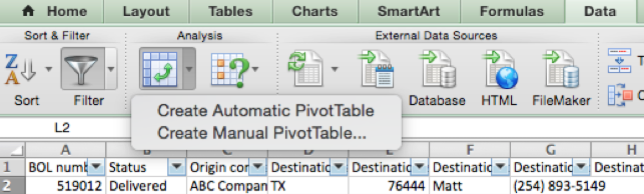The image size is (644, 194).
Task: Choose Create Automatic PivotTable
Action: click(266, 110)
